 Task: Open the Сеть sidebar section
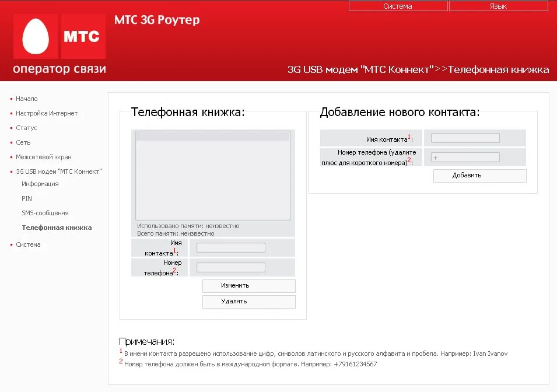[x=23, y=142]
